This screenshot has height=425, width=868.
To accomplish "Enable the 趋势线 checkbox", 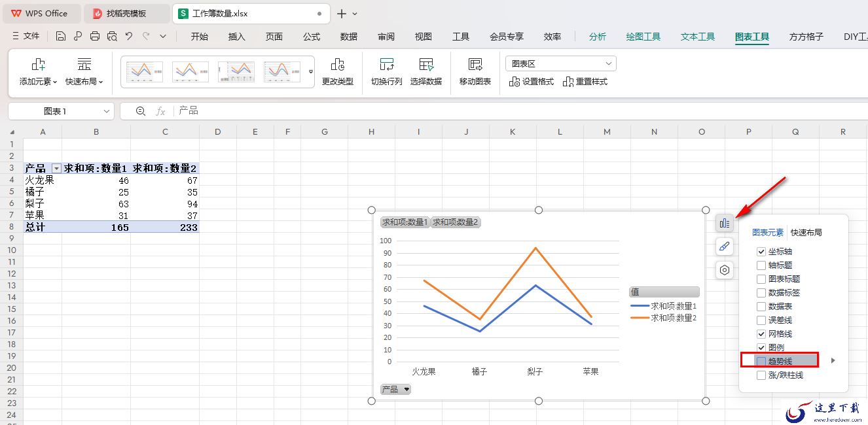I will (761, 362).
